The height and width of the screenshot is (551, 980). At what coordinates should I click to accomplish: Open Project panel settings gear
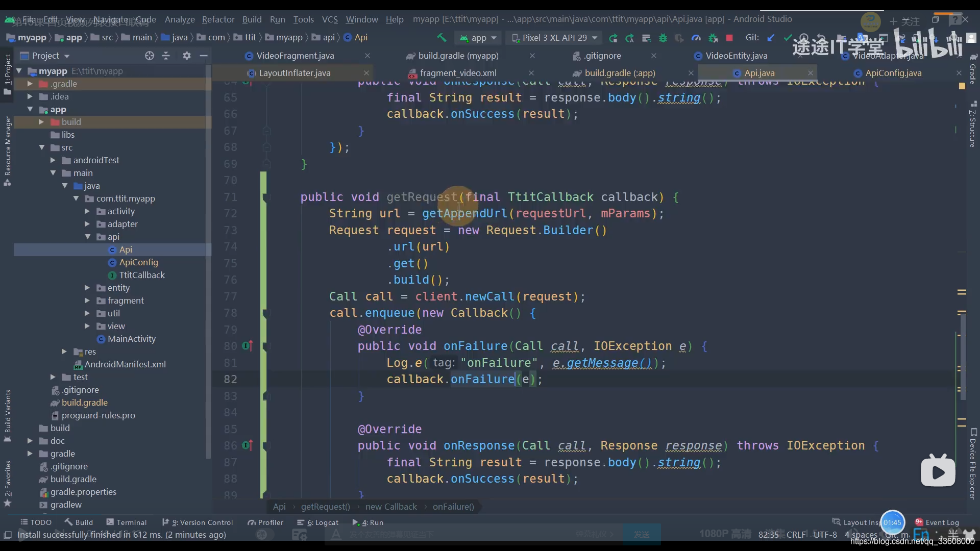[x=186, y=56]
